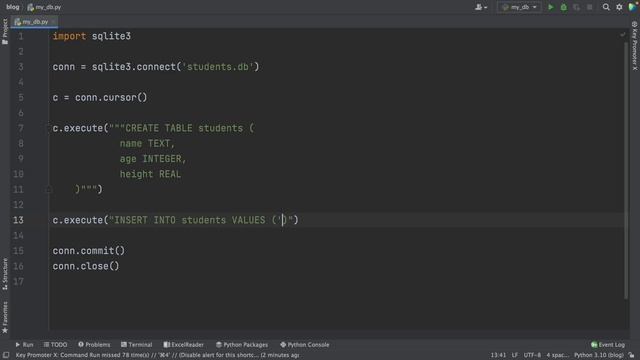Open the Key Promoter X side panel
Viewport: 640px width, 360px height.
[x=635, y=46]
